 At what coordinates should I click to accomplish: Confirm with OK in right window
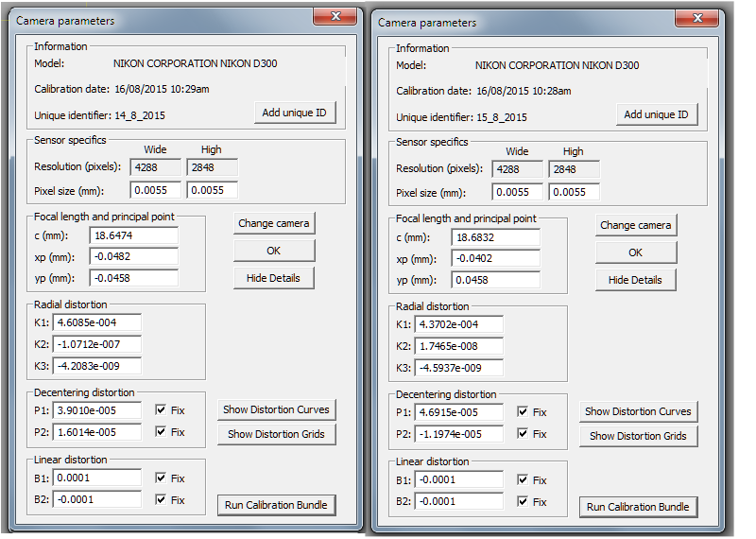click(x=636, y=252)
